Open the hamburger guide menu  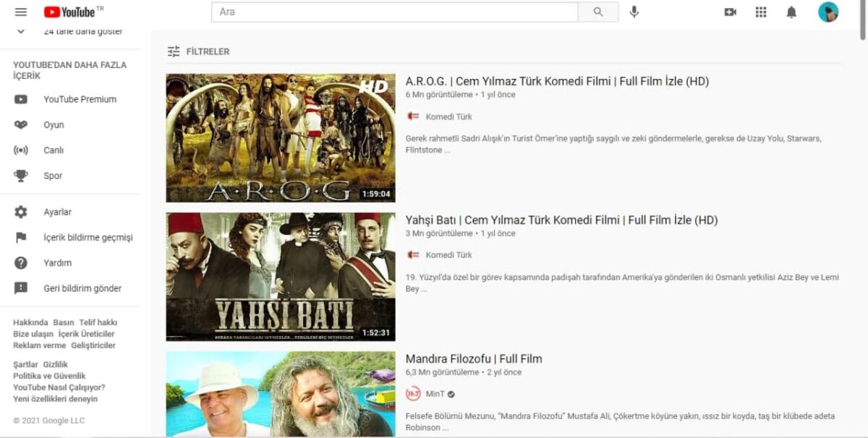tap(20, 12)
